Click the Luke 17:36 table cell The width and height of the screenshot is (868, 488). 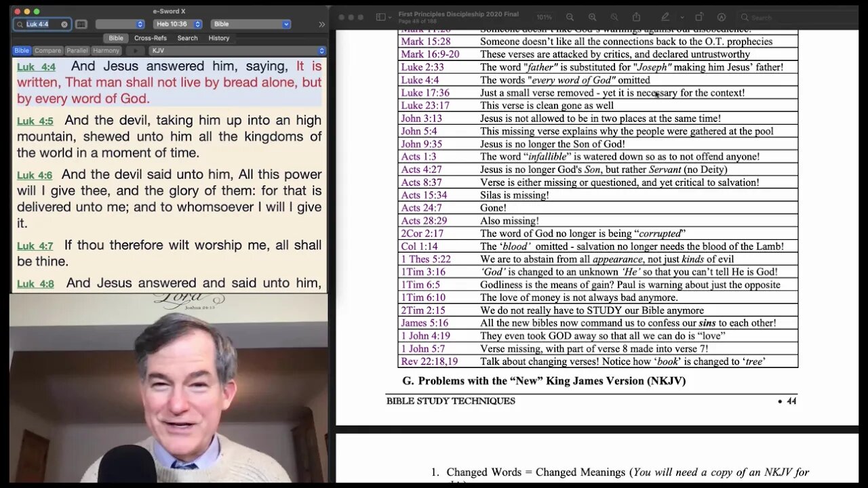(425, 93)
